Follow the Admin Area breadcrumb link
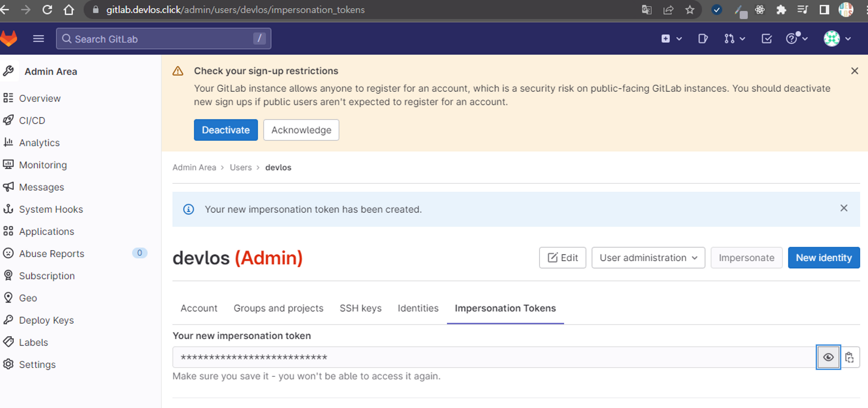Viewport: 868px width, 408px height. pos(194,167)
